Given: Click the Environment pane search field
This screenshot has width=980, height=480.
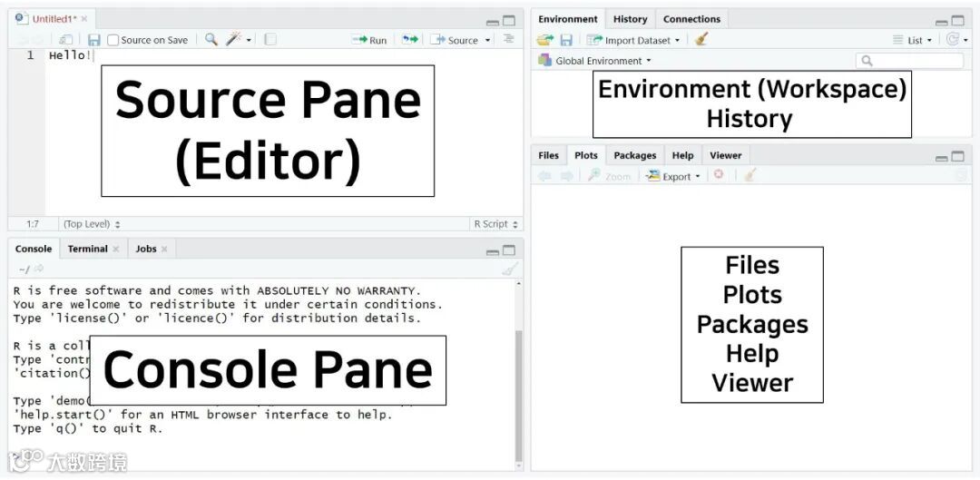Looking at the screenshot, I should click(909, 61).
